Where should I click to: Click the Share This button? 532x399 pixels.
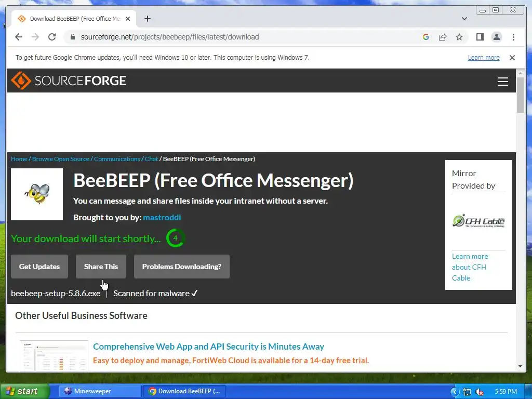[x=101, y=267]
